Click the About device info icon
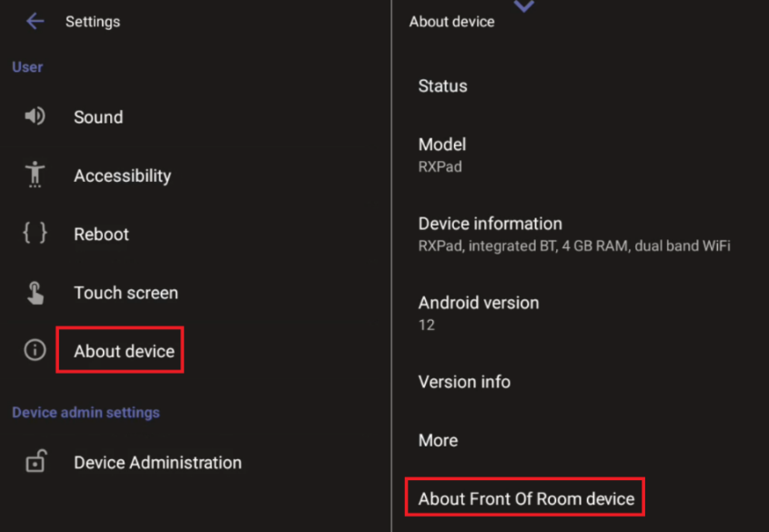 tap(35, 351)
